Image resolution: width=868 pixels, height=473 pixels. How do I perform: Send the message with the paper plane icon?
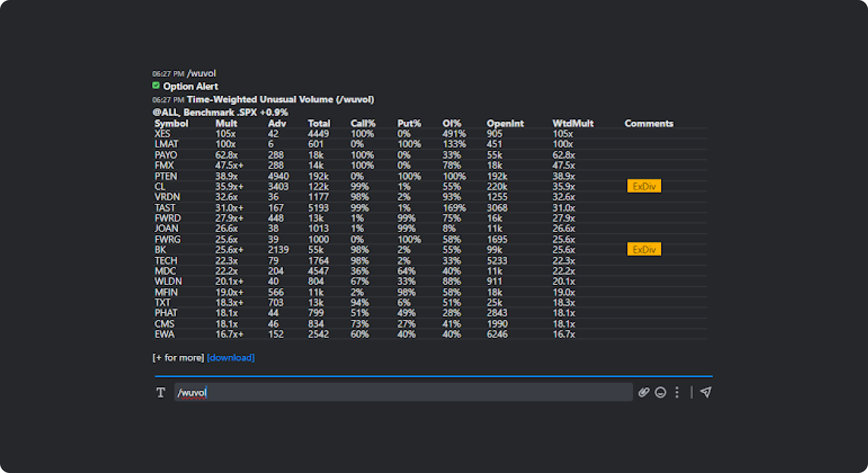pyautogui.click(x=706, y=392)
